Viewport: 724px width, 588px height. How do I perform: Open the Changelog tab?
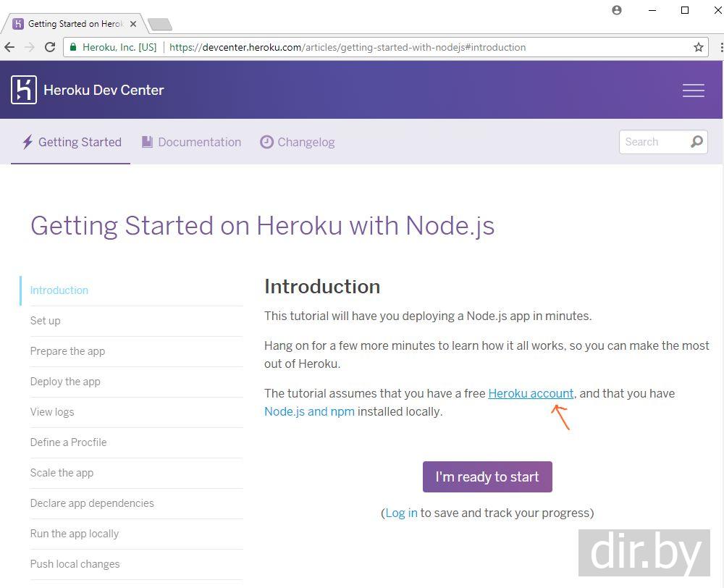click(298, 142)
